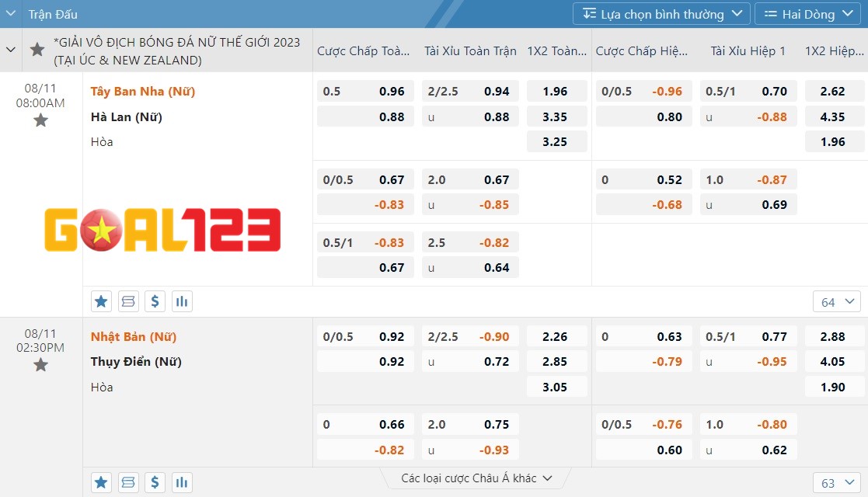The image size is (868, 497).
Task: Expand 'Các loại cược Châu Á khác' tab
Action: [476, 478]
